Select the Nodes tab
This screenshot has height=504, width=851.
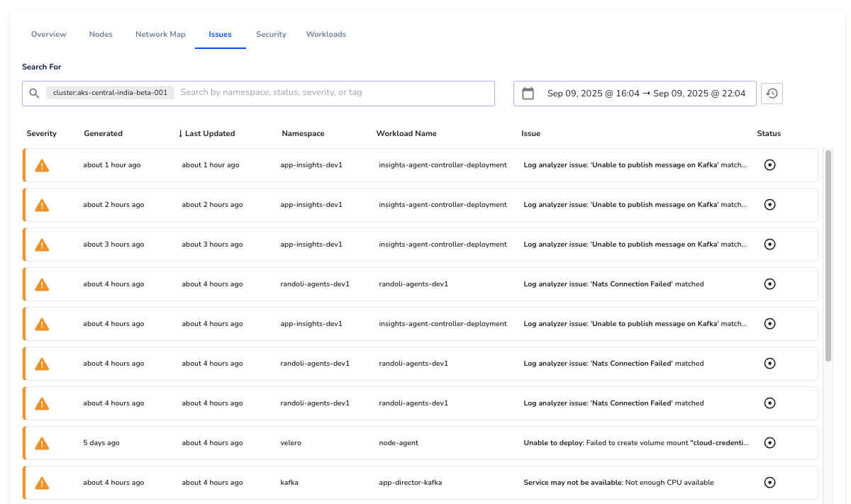click(101, 34)
